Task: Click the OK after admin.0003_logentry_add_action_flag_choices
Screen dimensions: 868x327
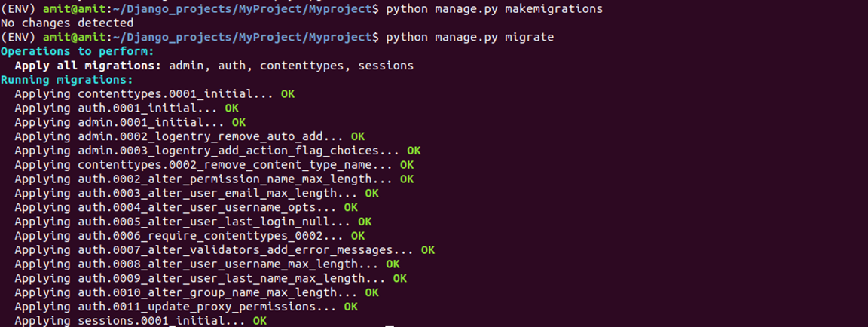Action: click(x=414, y=151)
